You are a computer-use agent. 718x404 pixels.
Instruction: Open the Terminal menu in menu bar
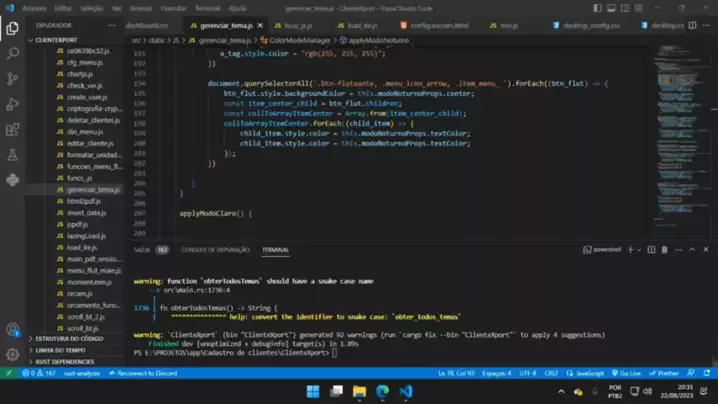click(x=208, y=8)
